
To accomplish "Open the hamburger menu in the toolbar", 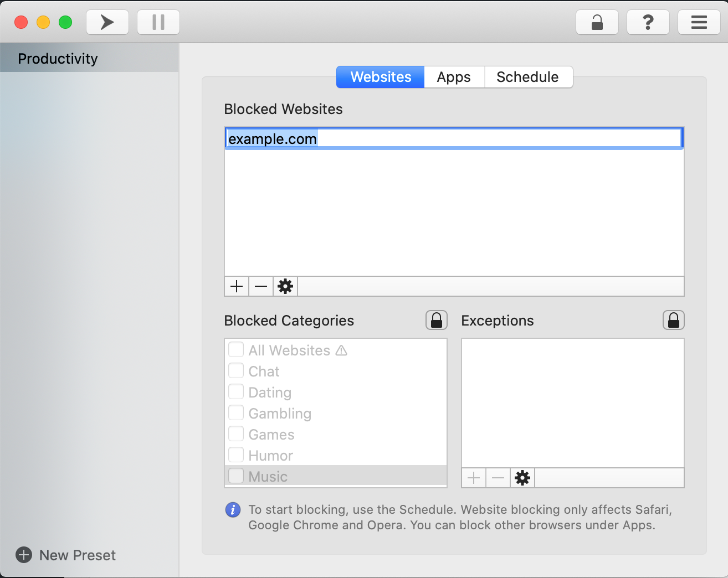I will (699, 22).
